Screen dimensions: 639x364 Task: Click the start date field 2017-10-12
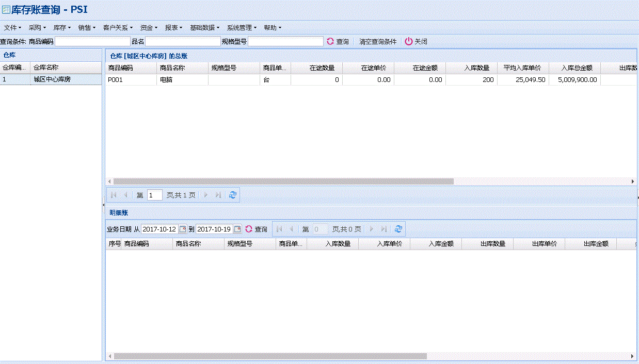tap(159, 229)
